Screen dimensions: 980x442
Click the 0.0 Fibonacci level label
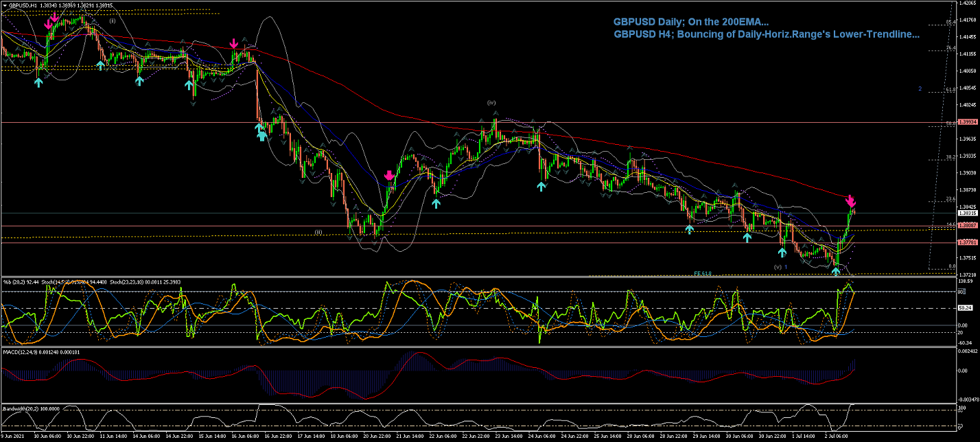pos(951,266)
